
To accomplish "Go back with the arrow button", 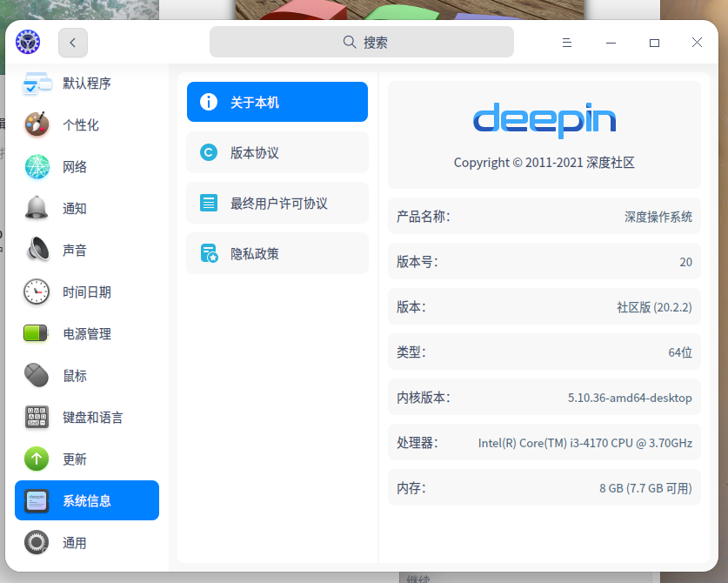I will click(73, 43).
